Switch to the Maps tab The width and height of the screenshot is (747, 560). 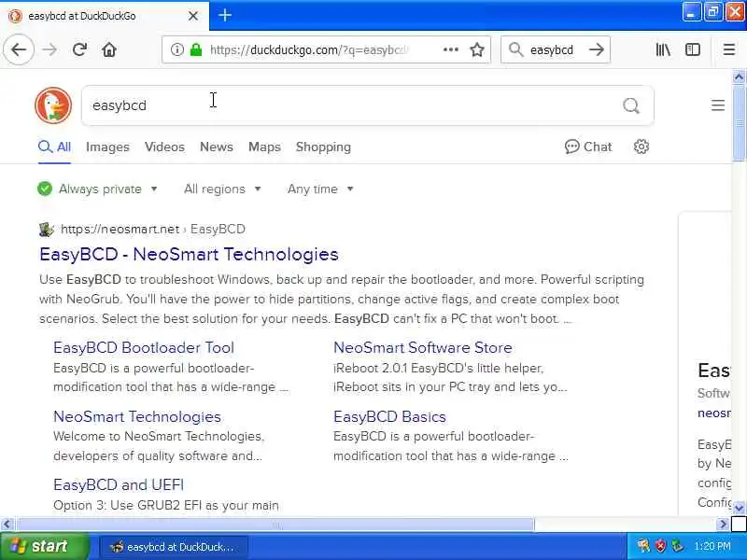pos(264,147)
